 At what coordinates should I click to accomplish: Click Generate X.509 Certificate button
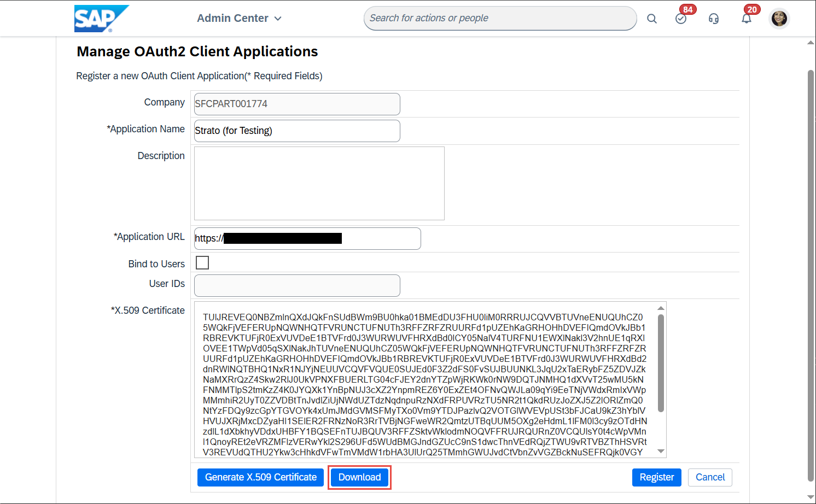click(260, 477)
